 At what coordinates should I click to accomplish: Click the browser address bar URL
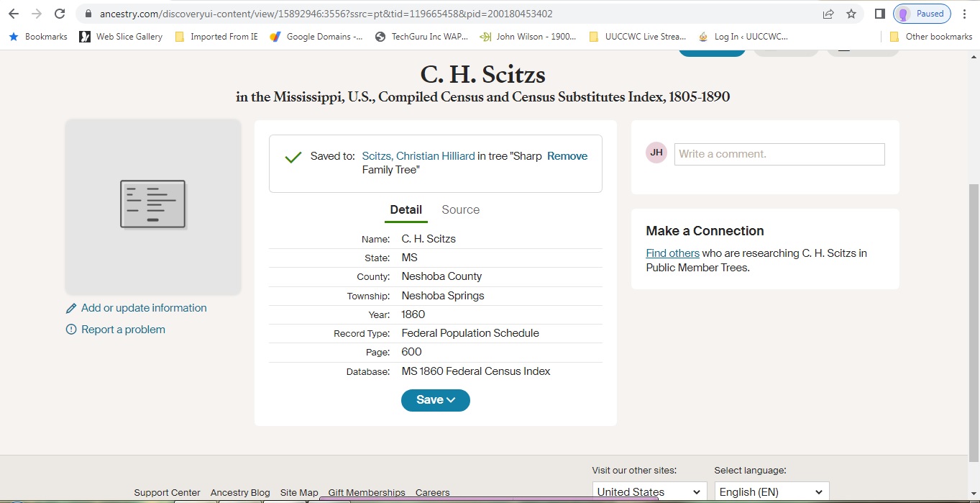pos(325,14)
